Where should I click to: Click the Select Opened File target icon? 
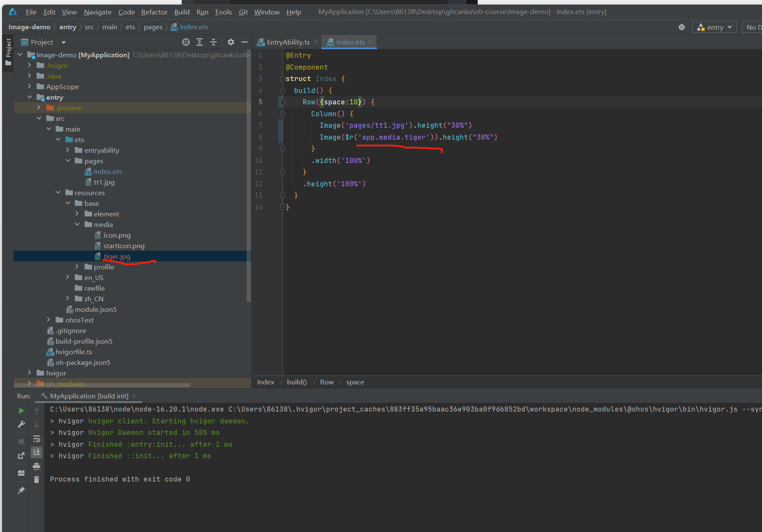coord(186,42)
